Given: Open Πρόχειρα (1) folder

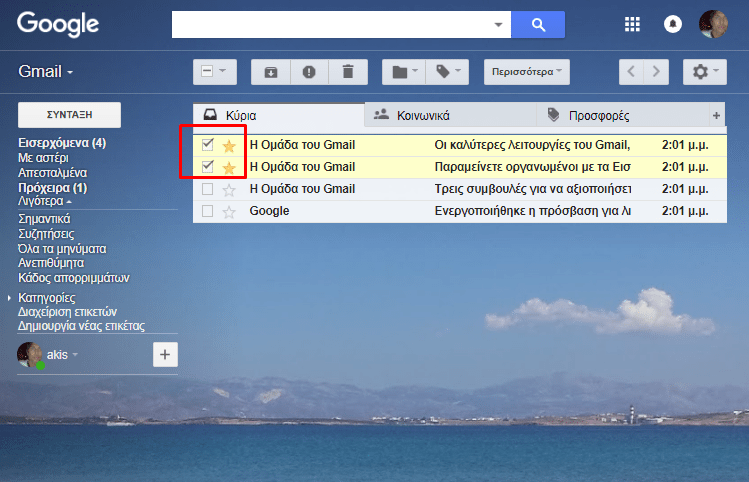Looking at the screenshot, I should click(53, 188).
